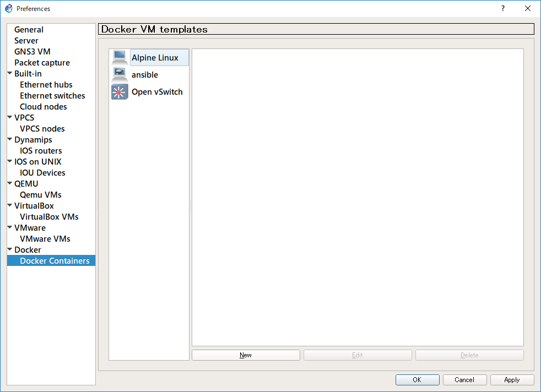Open Server preferences
541x392 pixels.
click(26, 41)
